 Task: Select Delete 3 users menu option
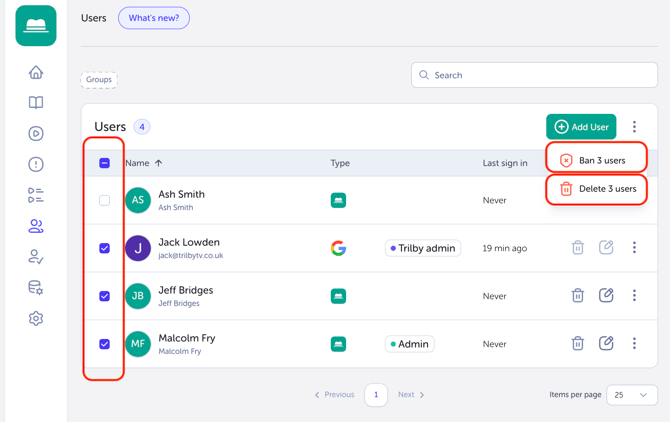click(x=596, y=189)
